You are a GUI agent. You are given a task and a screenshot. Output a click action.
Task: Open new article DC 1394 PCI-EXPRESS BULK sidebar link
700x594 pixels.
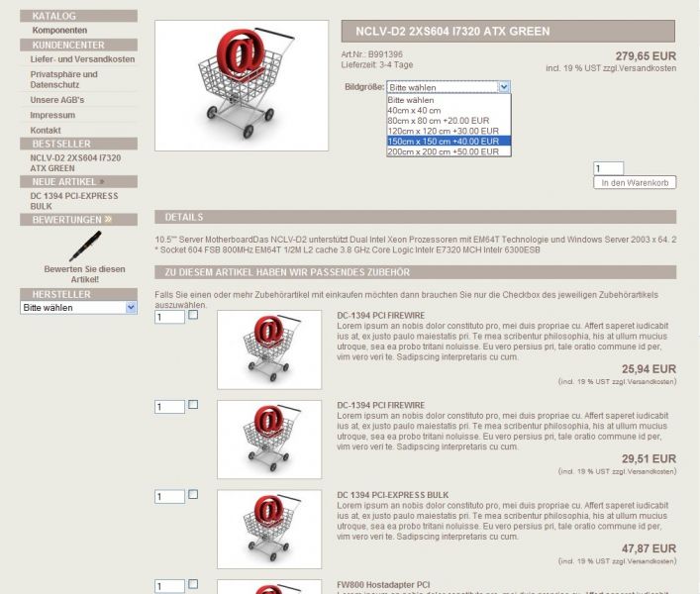tap(74, 201)
